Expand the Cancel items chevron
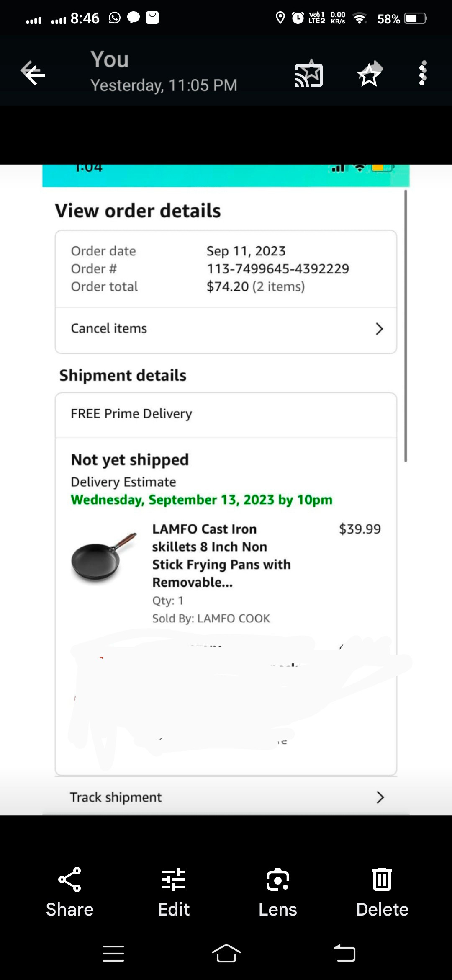Viewport: 452px width, 980px height. point(379,329)
